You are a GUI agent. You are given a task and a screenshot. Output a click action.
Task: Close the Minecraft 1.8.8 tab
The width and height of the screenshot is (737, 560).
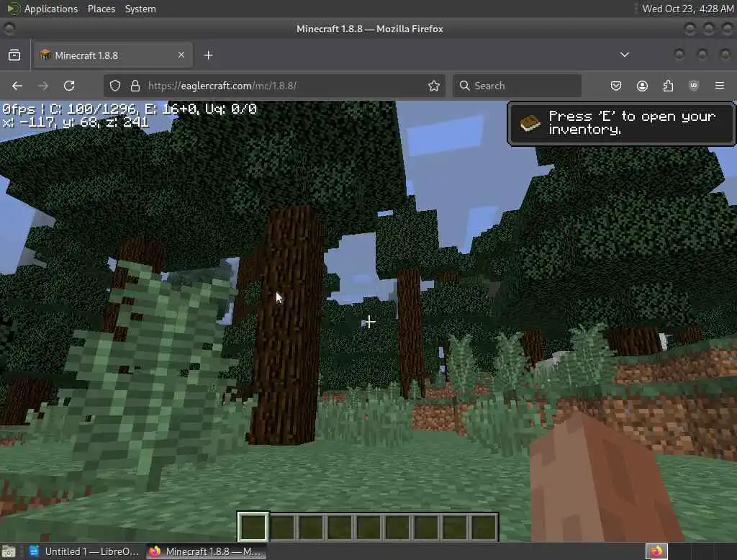click(x=181, y=55)
